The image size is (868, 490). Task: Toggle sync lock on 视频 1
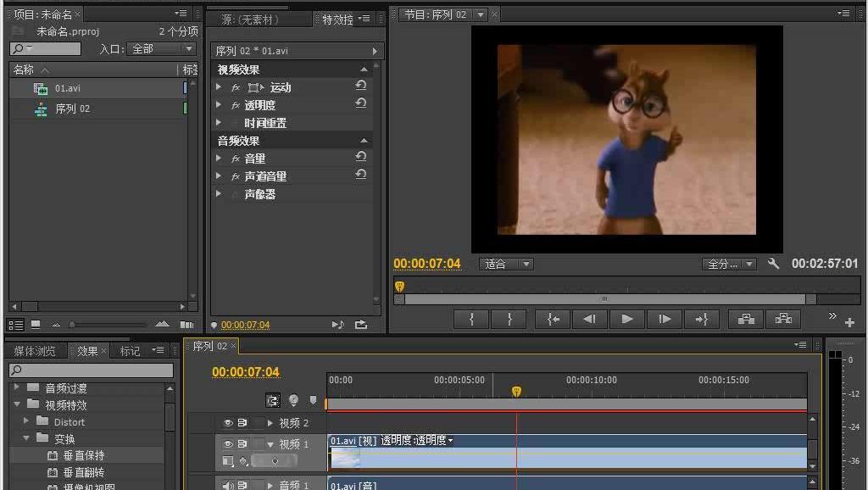tap(242, 444)
